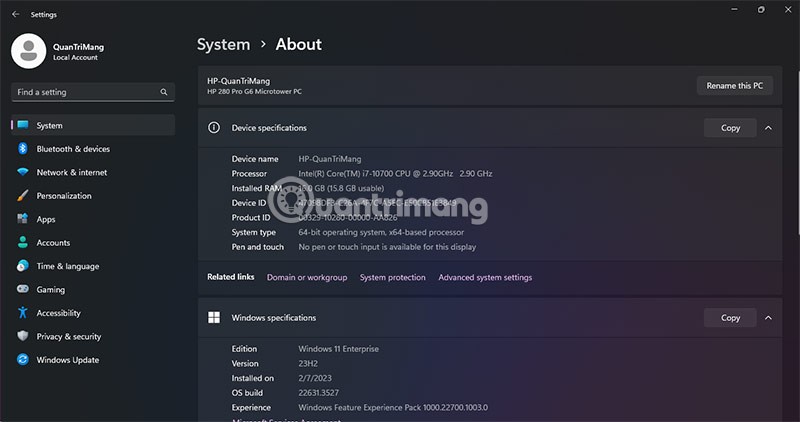Collapse the Windows specifications chevron
The height and width of the screenshot is (422, 800).
point(768,318)
